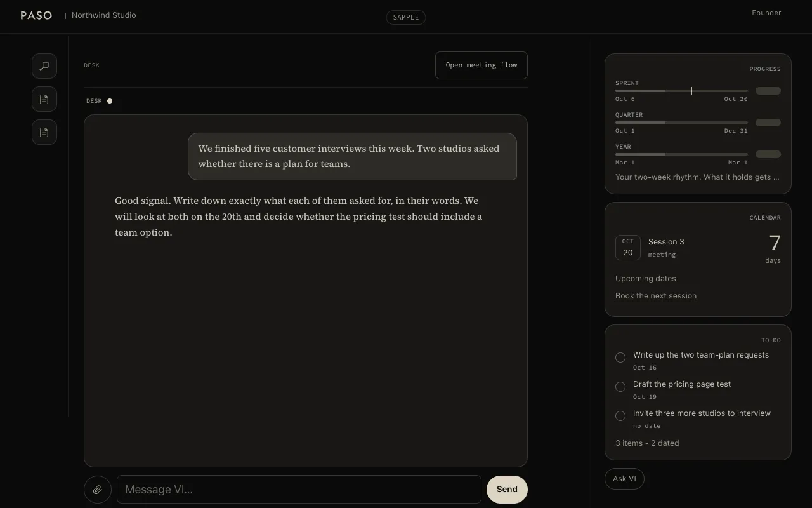The height and width of the screenshot is (508, 812).
Task: Select the DESK tab with the dot
Action: 99,101
